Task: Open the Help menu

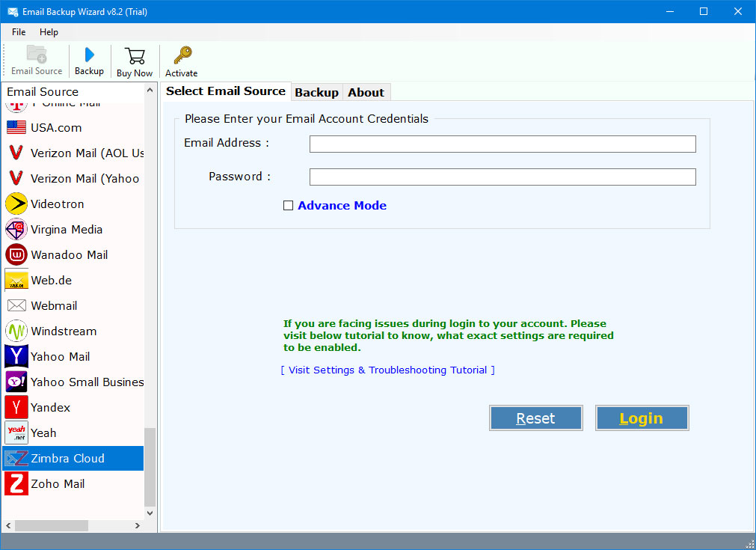Action: pos(49,32)
